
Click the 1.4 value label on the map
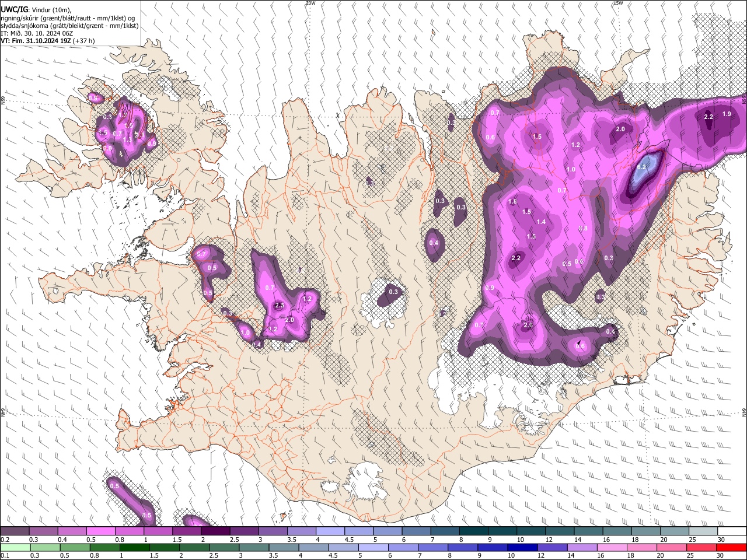pos(541,222)
